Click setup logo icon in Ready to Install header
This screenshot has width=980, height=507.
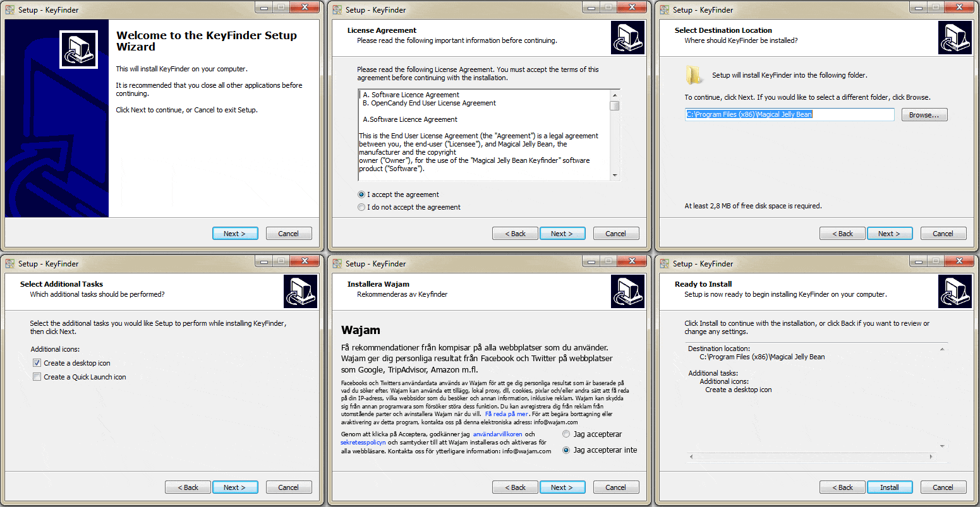click(955, 291)
